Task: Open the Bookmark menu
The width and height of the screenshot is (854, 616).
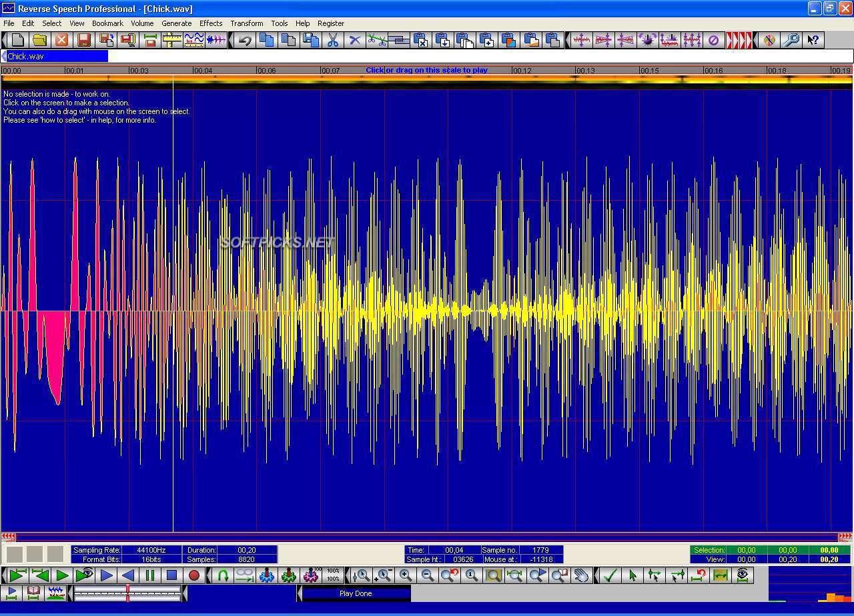Action: (107, 23)
